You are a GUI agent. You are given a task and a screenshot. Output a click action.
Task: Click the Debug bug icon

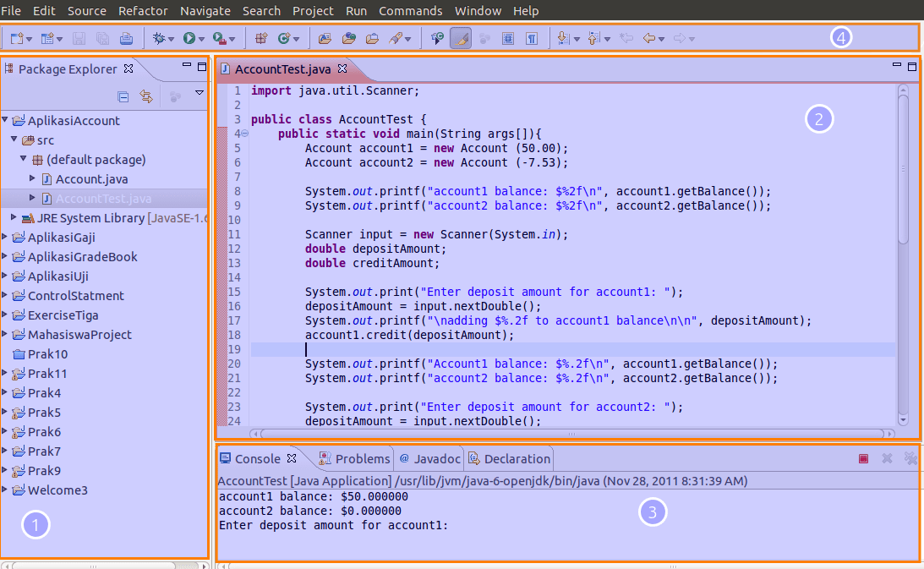point(159,38)
